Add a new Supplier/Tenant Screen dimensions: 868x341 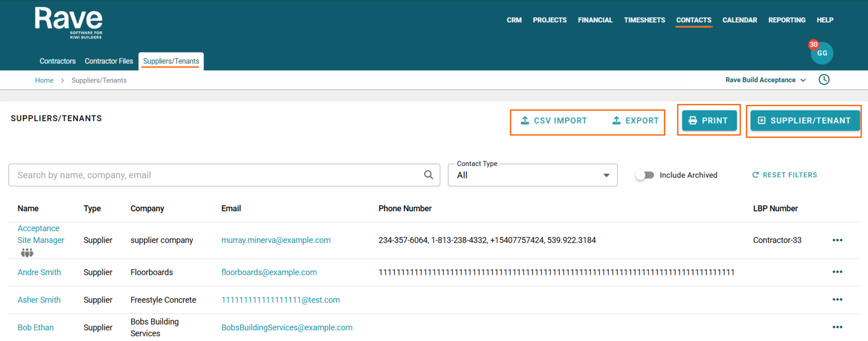click(x=805, y=120)
